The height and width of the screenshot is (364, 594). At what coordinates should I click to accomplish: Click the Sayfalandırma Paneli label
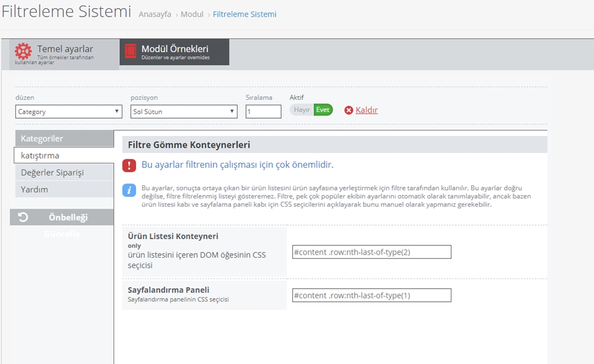pos(169,290)
